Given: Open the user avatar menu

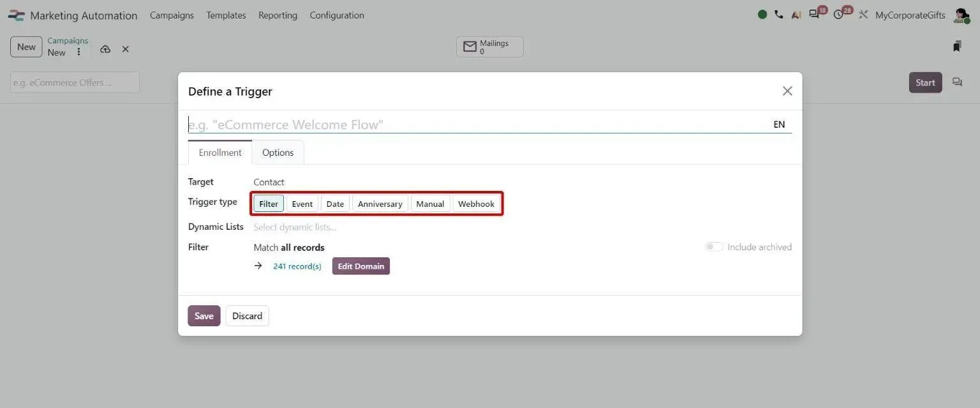Looking at the screenshot, I should click(961, 15).
